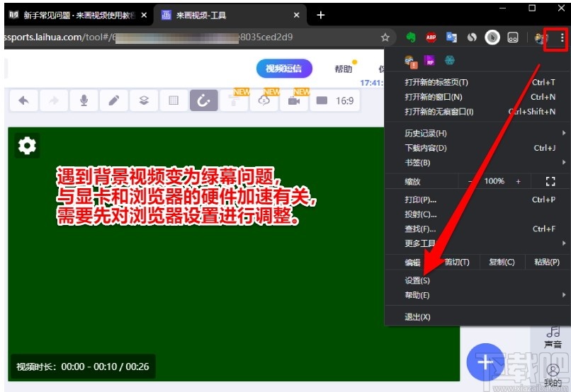Click the blue plus add button
Viewport: 571px width, 392px height.
tap(485, 362)
